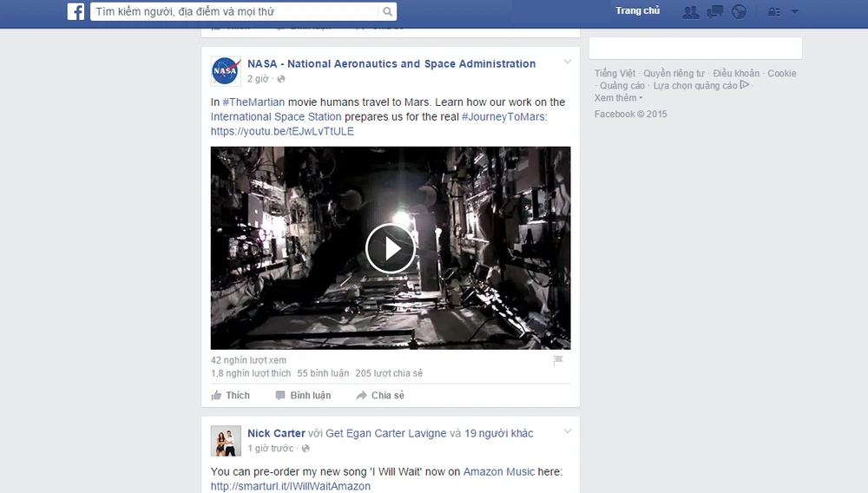View 1,8 nghìn lượt thích
This screenshot has height=493, width=868.
pos(250,373)
